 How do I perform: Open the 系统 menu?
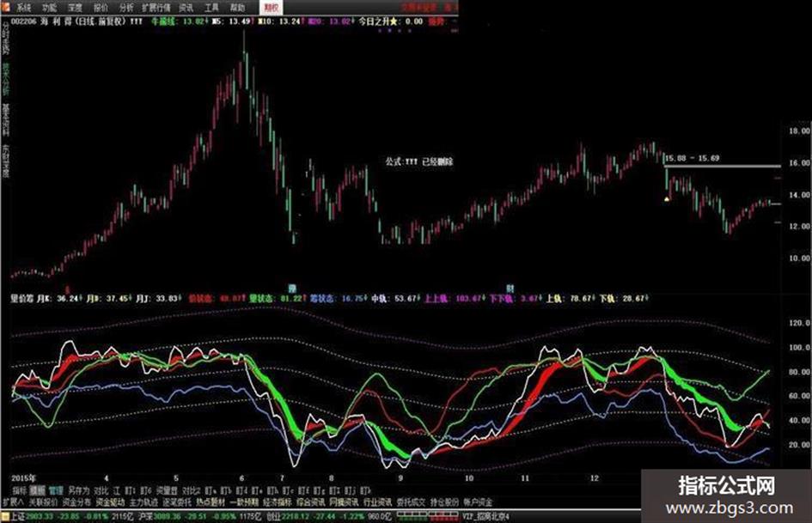click(24, 8)
